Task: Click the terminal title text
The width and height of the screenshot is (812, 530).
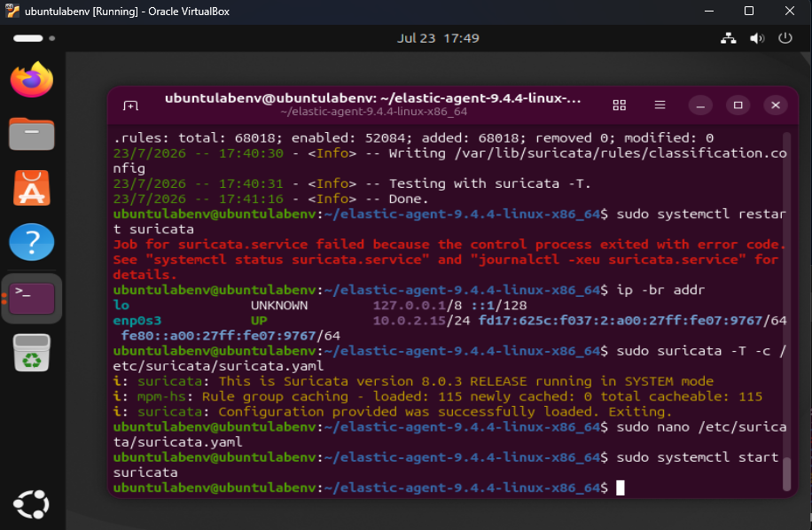Action: 373,98
